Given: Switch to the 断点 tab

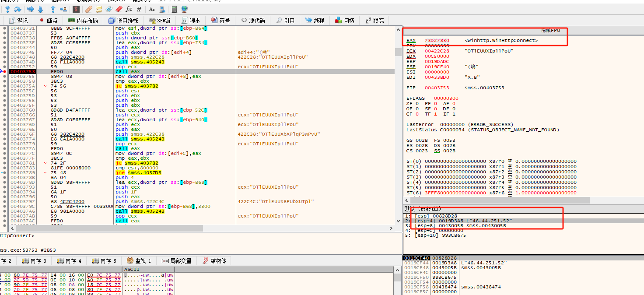Looking at the screenshot, I should 49,21.
